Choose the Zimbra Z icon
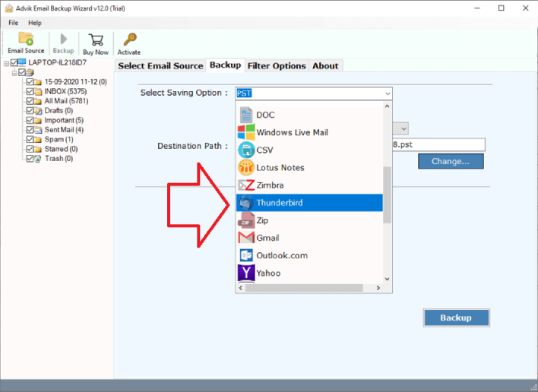This screenshot has height=392, width=538. (x=246, y=185)
